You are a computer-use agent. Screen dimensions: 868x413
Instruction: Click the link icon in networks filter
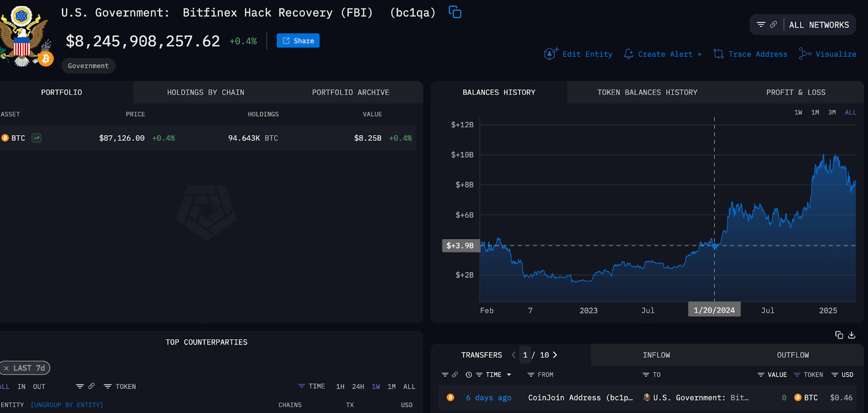click(773, 24)
